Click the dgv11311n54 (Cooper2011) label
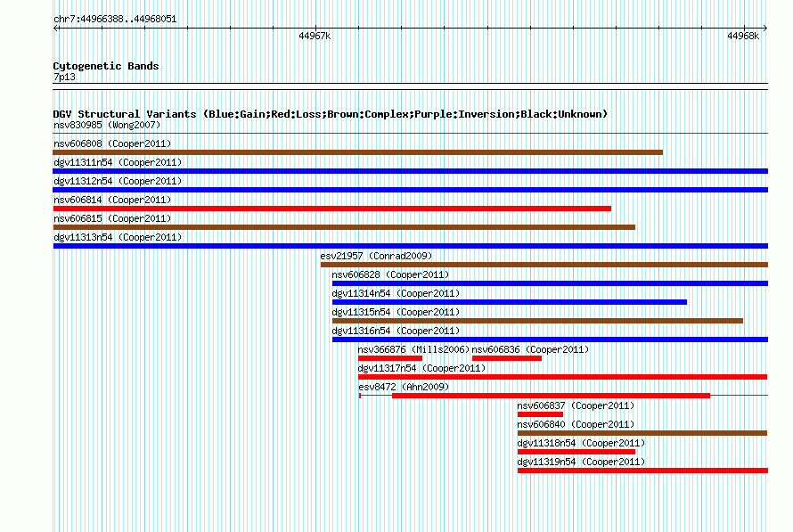Screen dimensions: 793x532 click(118, 162)
